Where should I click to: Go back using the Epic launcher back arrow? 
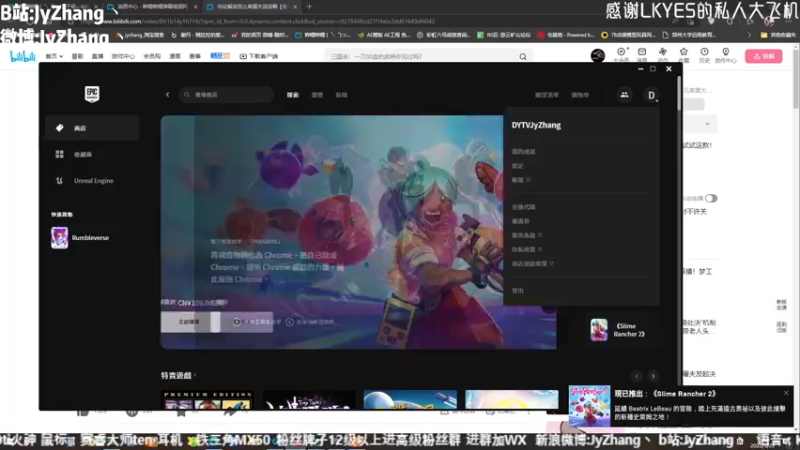[167, 95]
